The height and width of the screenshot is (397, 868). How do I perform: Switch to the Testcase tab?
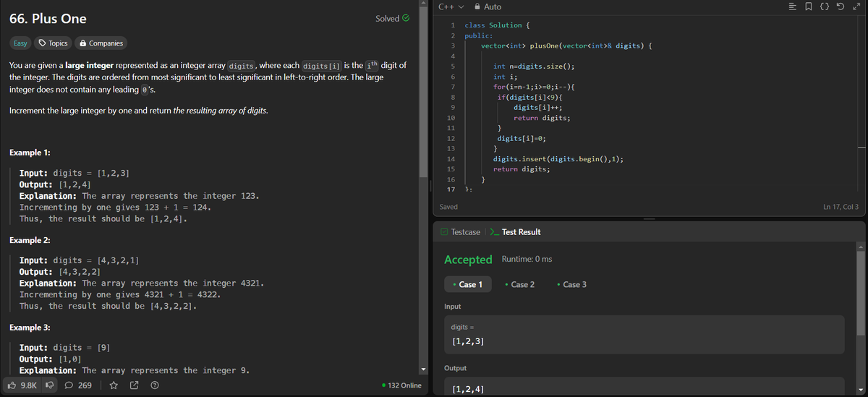pos(459,232)
